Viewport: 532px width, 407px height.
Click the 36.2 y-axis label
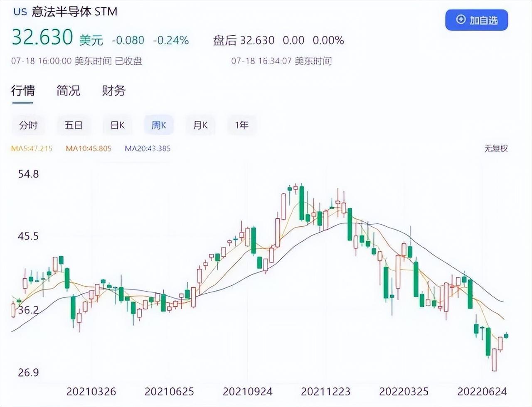pyautogui.click(x=28, y=310)
